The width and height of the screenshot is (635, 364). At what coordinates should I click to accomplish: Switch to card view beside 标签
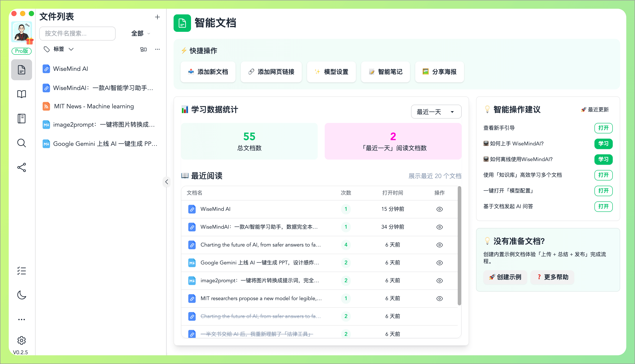(143, 49)
